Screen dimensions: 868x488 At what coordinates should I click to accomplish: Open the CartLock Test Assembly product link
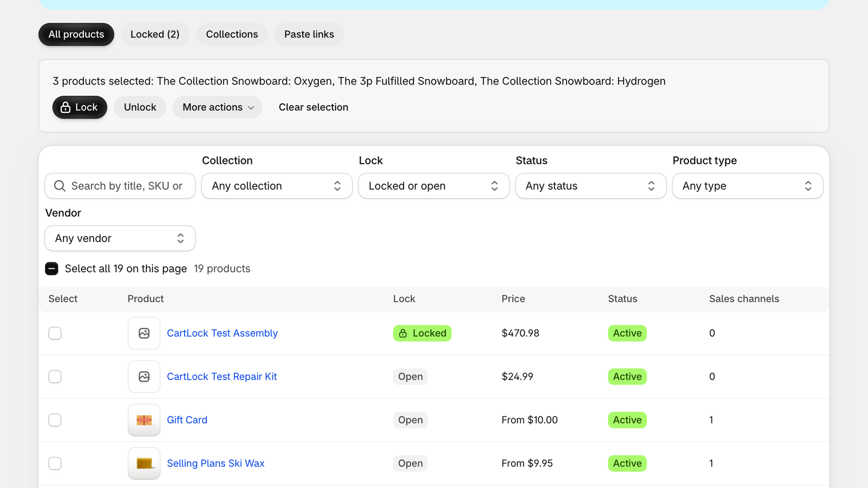coord(222,333)
